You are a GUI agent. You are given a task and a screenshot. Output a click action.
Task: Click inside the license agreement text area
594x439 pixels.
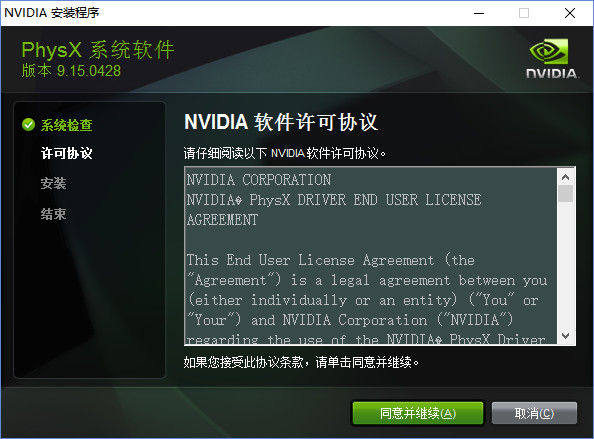pos(371,256)
